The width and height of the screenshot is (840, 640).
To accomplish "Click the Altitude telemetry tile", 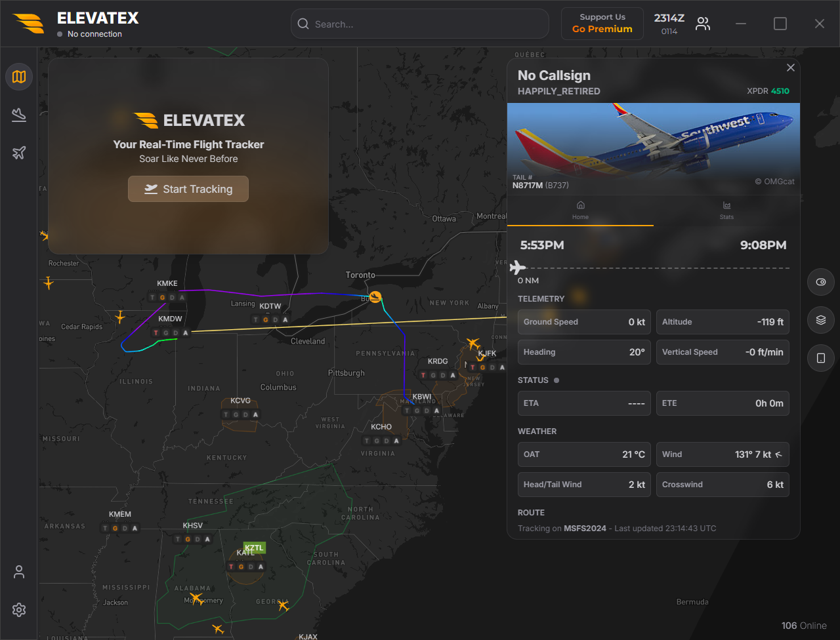I will point(723,322).
